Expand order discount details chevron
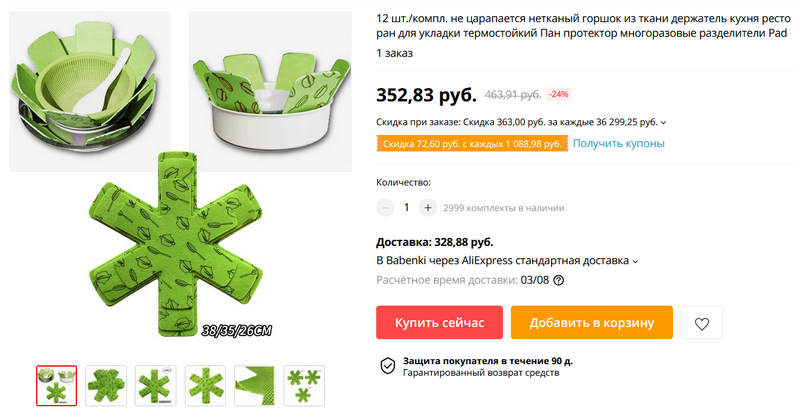This screenshot has width=800, height=418. pyautogui.click(x=664, y=123)
